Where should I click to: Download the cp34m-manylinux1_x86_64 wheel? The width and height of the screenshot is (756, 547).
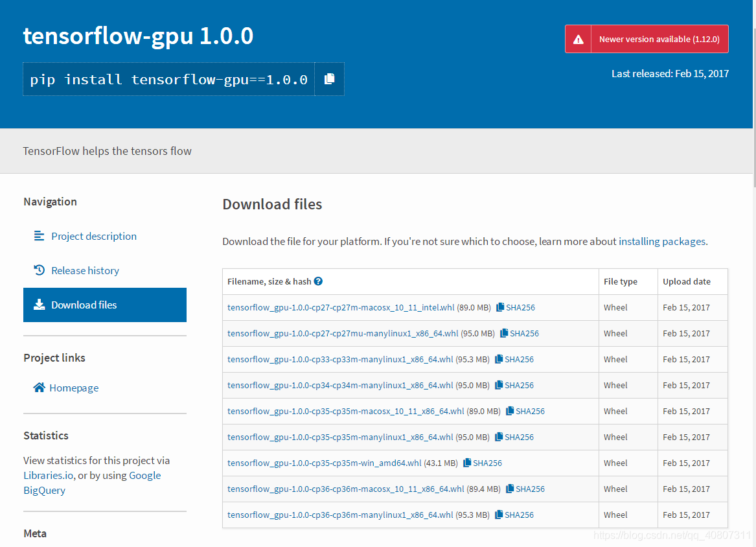point(340,385)
